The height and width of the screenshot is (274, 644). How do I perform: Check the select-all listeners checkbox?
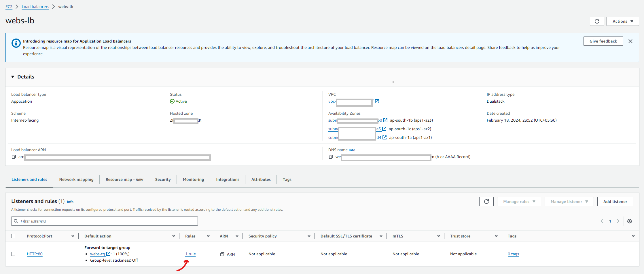[13, 236]
